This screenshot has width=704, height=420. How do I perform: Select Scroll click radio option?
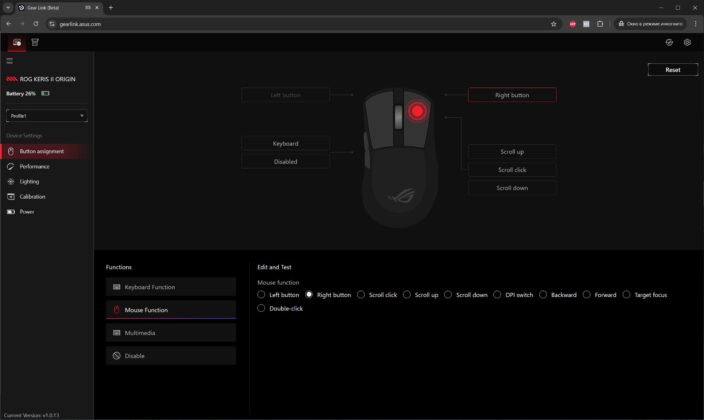[361, 295]
